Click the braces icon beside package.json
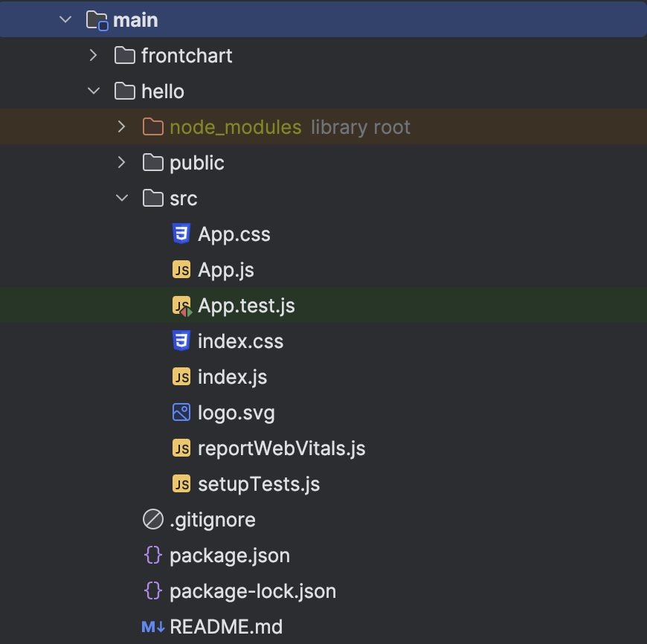This screenshot has height=644, width=647. pos(152,556)
